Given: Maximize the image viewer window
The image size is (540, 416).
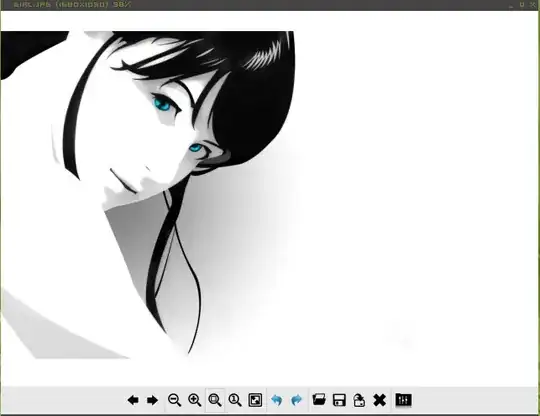Looking at the screenshot, I should tap(522, 4).
